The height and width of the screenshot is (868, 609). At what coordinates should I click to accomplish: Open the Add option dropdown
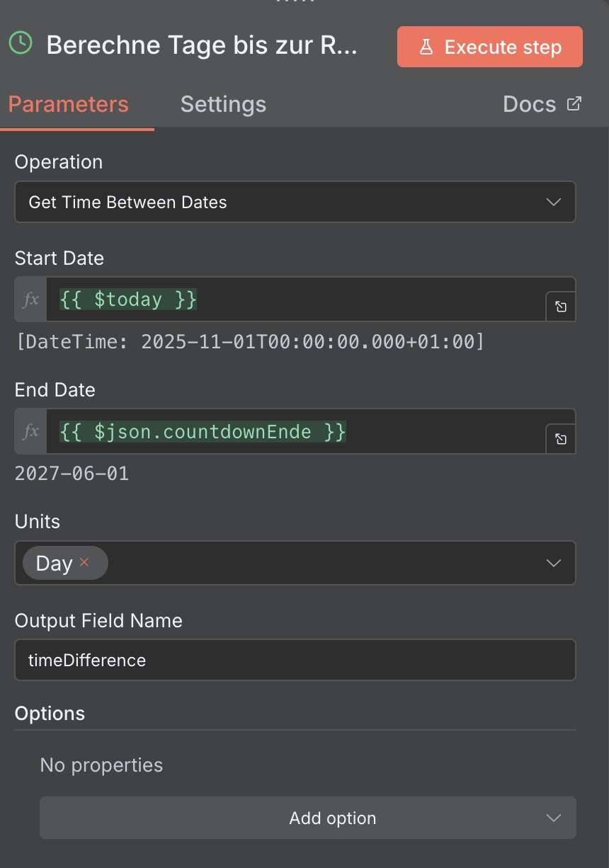307,818
